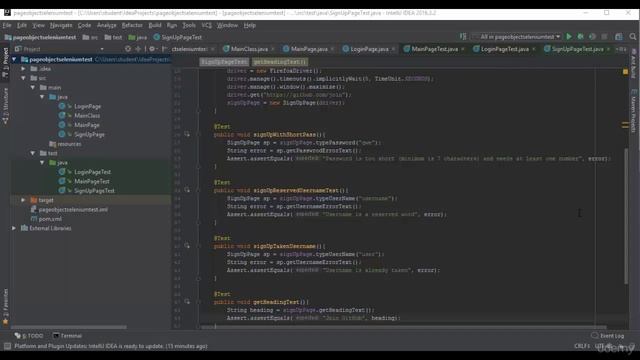Open Event Log balloon icon

click(595, 336)
